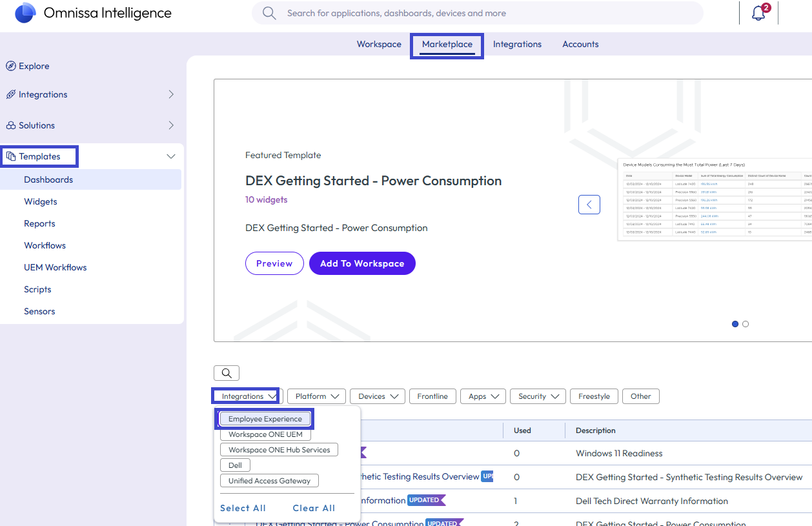Select Workspace ONE UEM integration option
Viewport: 812px width, 526px height.
pyautogui.click(x=265, y=434)
